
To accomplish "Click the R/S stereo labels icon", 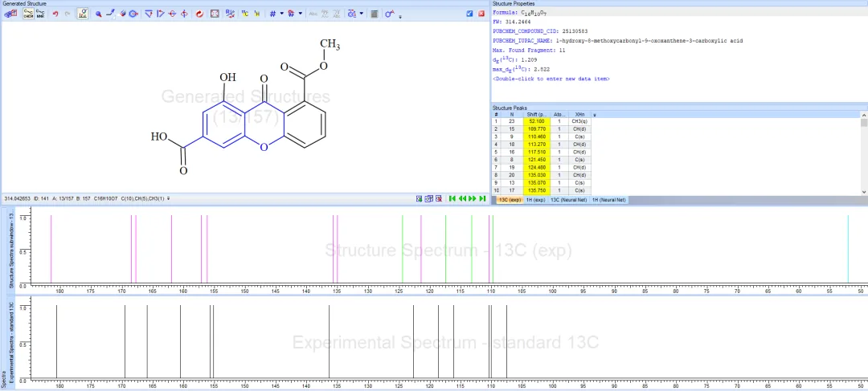I will 231,14.
